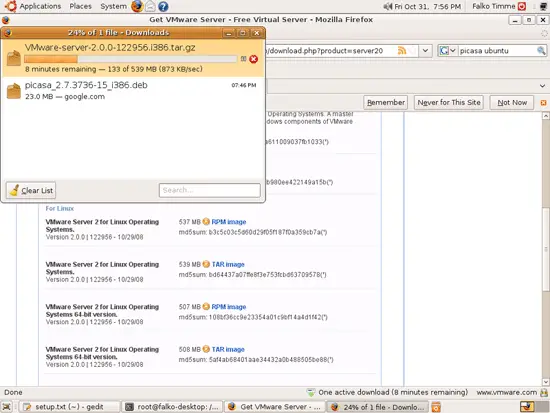This screenshot has height=413, width=550.
Task: Click the downloads Search field
Action: tap(209, 190)
